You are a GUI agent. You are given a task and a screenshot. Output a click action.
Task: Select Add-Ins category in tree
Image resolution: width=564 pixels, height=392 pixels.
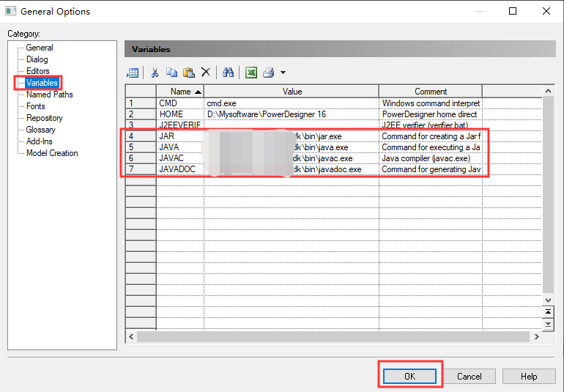[40, 141]
